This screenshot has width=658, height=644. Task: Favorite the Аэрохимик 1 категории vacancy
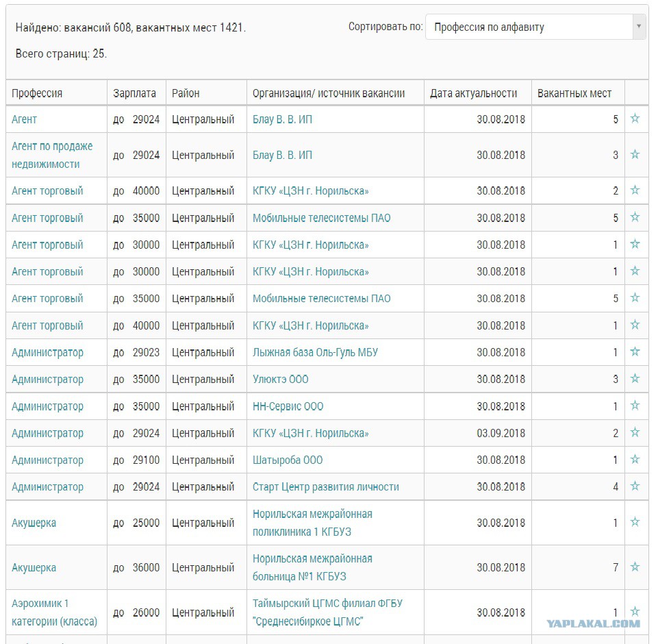pos(635,611)
